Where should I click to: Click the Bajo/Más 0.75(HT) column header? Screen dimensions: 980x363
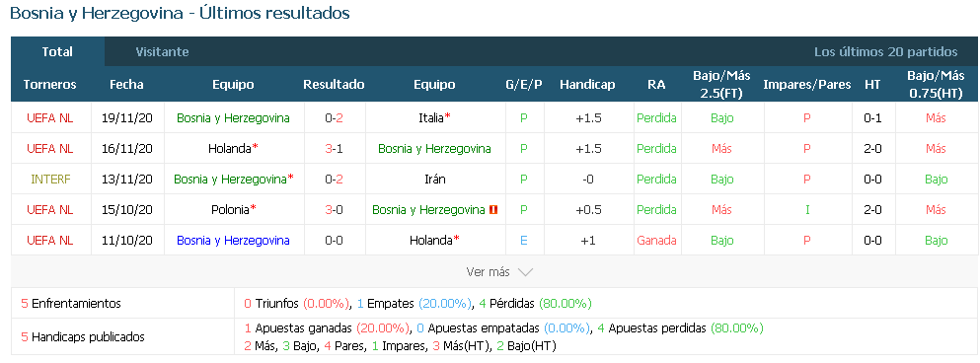click(x=936, y=85)
